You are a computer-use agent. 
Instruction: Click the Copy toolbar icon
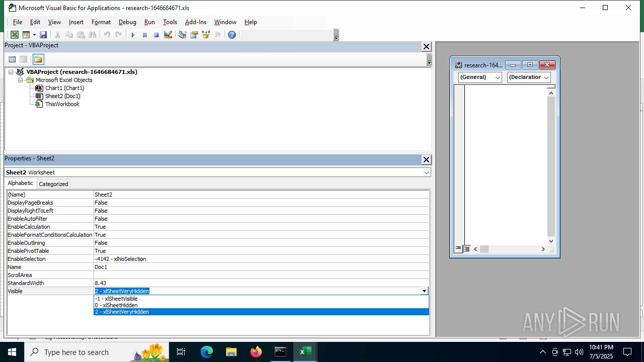(x=69, y=35)
